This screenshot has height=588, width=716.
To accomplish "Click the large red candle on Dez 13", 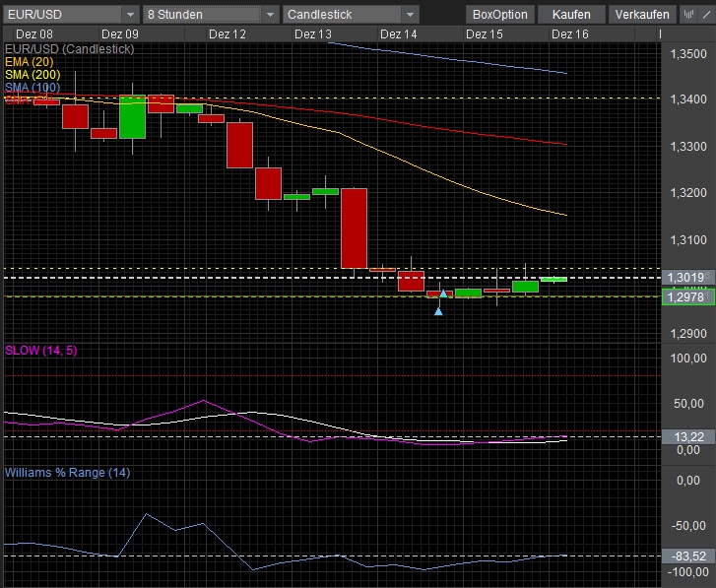I will (354, 229).
